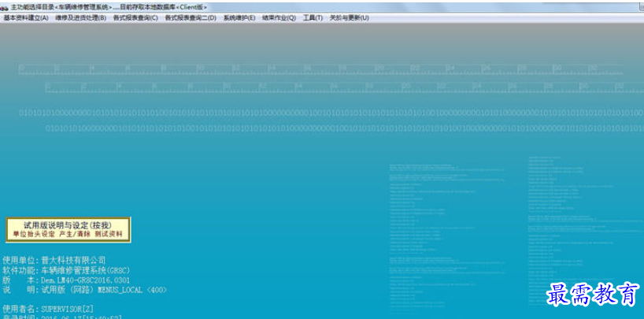The image size is (644, 319).
Task: Open the 工具(T) menu
Action: (313, 17)
